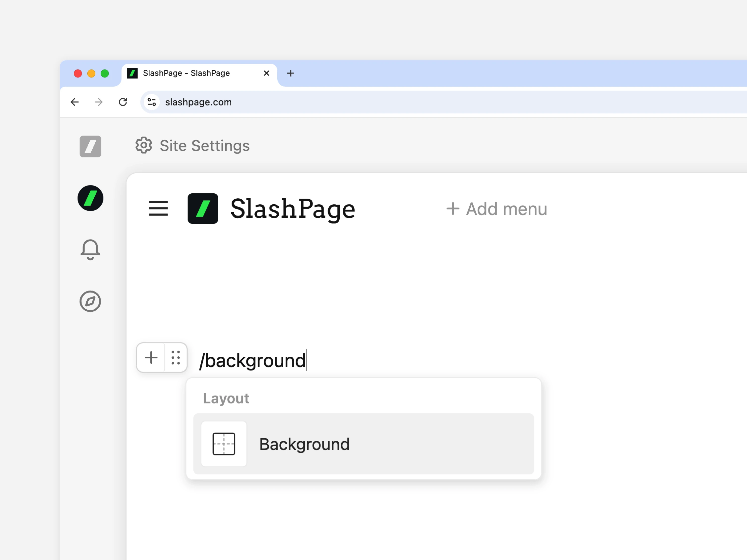Screen dimensions: 747x560
Task: Click the SlashPage tab favicon
Action: (132, 73)
